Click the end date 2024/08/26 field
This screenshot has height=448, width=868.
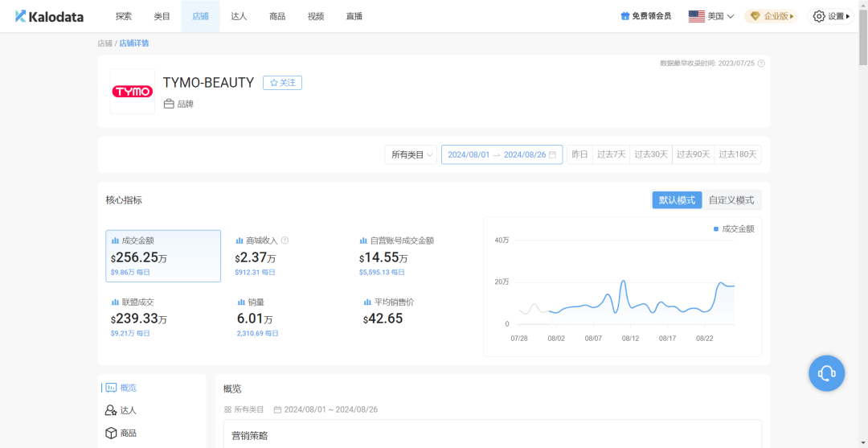524,154
